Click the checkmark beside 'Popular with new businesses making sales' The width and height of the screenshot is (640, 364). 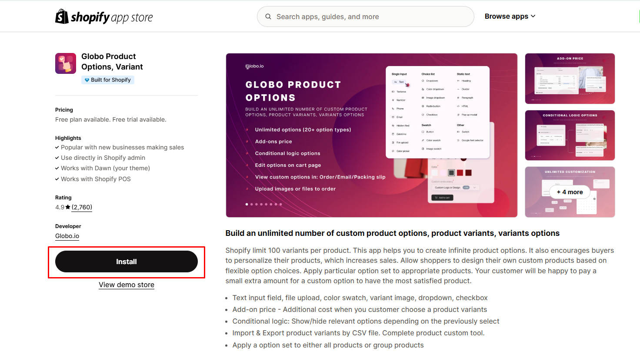[x=57, y=147]
